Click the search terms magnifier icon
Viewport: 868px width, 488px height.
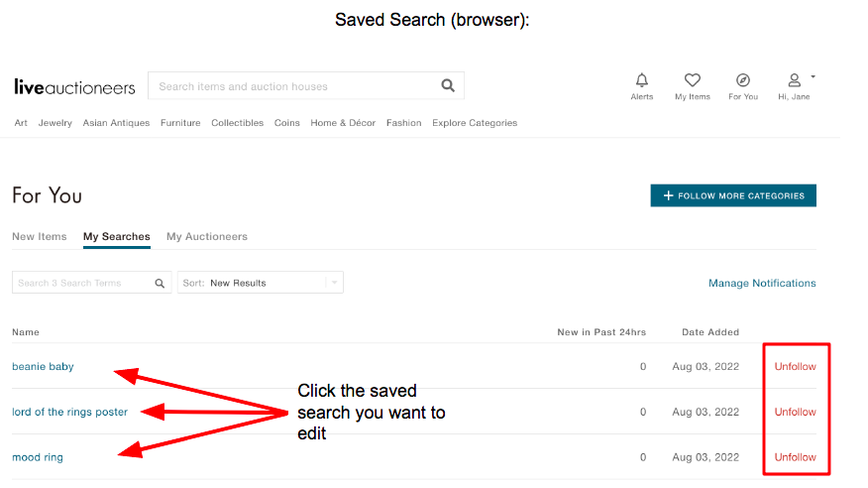[160, 283]
